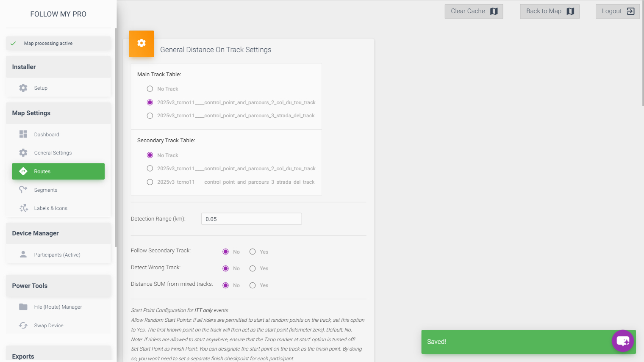Enable Yes for Follow Secondary Track
Viewport: 644px width, 362px height.
point(253,252)
